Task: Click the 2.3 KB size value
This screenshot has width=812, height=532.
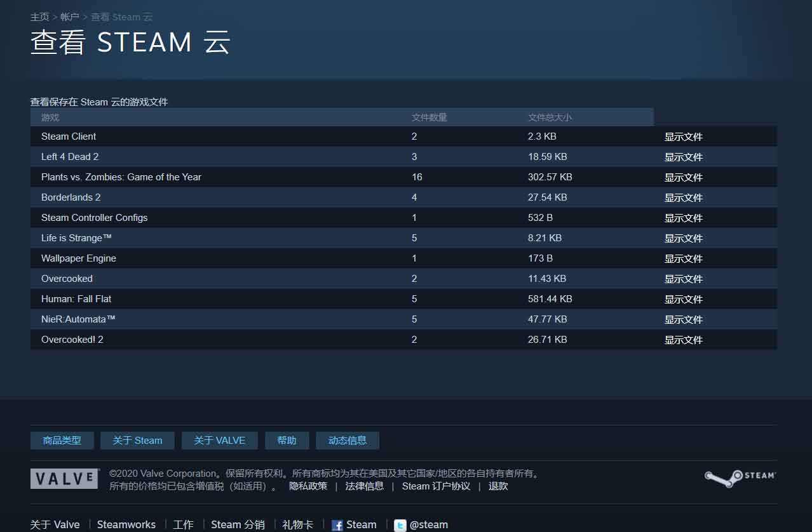Action: [x=542, y=136]
